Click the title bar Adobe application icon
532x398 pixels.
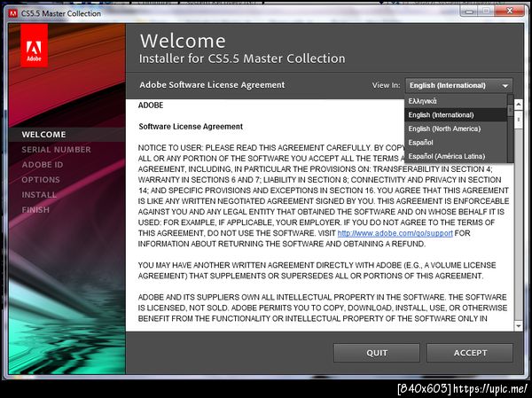click(x=13, y=13)
